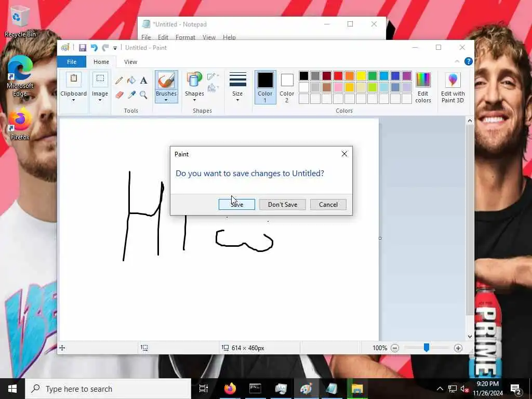This screenshot has height=399, width=532.
Task: Click the zoom in plus button
Action: tap(458, 348)
